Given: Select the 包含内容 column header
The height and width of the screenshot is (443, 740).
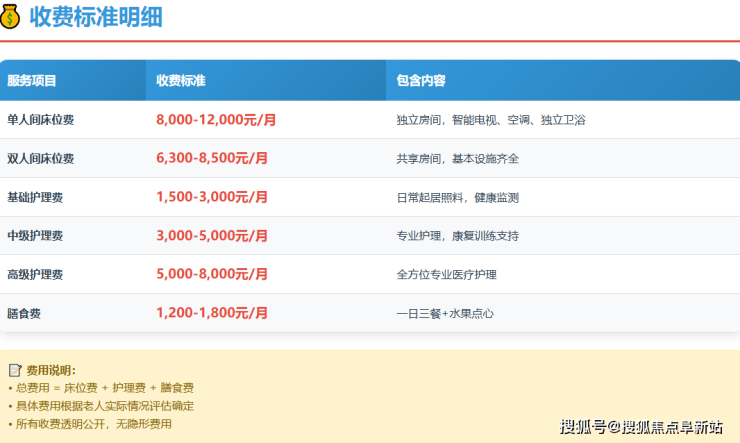Looking at the screenshot, I should (x=421, y=81).
